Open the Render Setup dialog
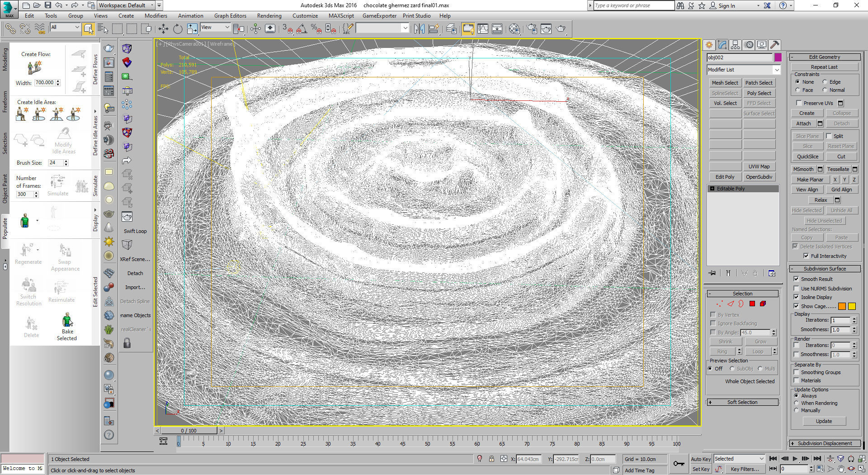The image size is (868, 475). (x=532, y=29)
